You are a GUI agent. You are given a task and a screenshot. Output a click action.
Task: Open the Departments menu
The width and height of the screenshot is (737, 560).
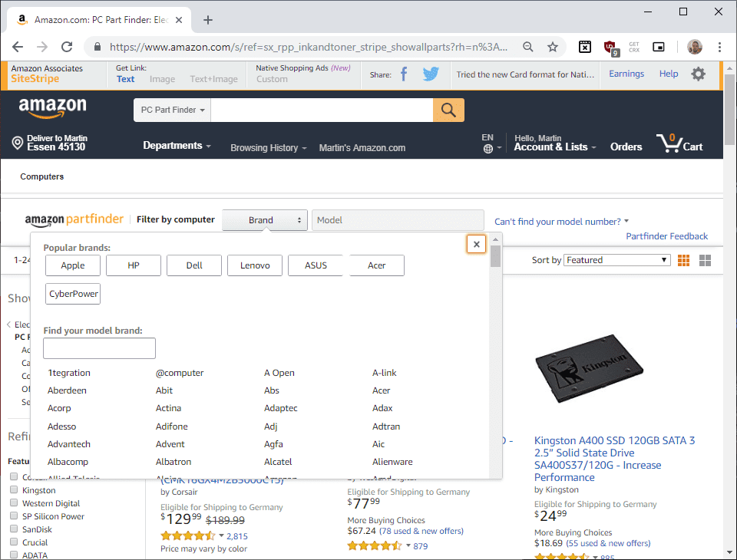(177, 146)
